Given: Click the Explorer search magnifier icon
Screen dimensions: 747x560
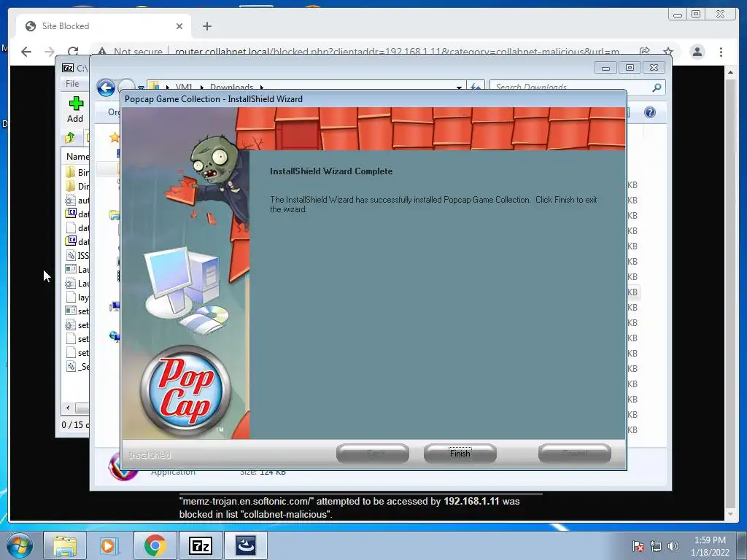Looking at the screenshot, I should pos(657,87).
